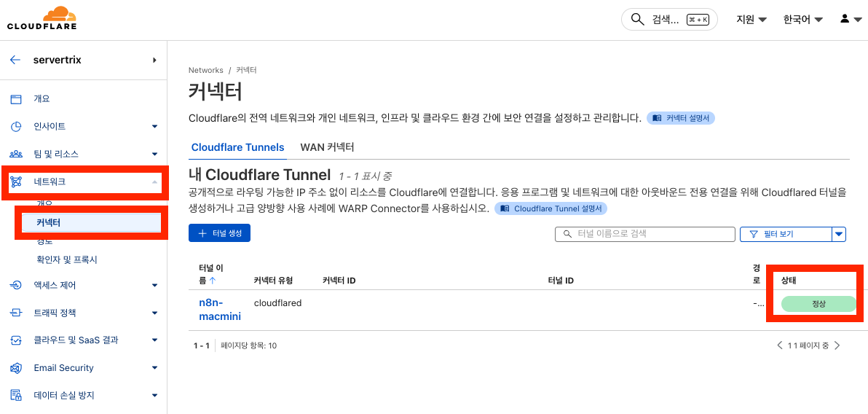868x414 pixels.
Task: Open the 인사이트 sidebar item
Action: point(50,127)
